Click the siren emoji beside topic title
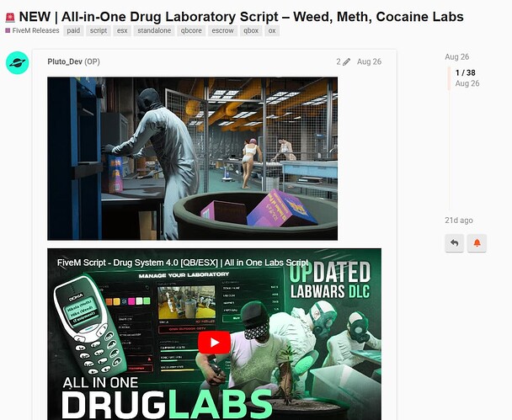 pos(10,18)
